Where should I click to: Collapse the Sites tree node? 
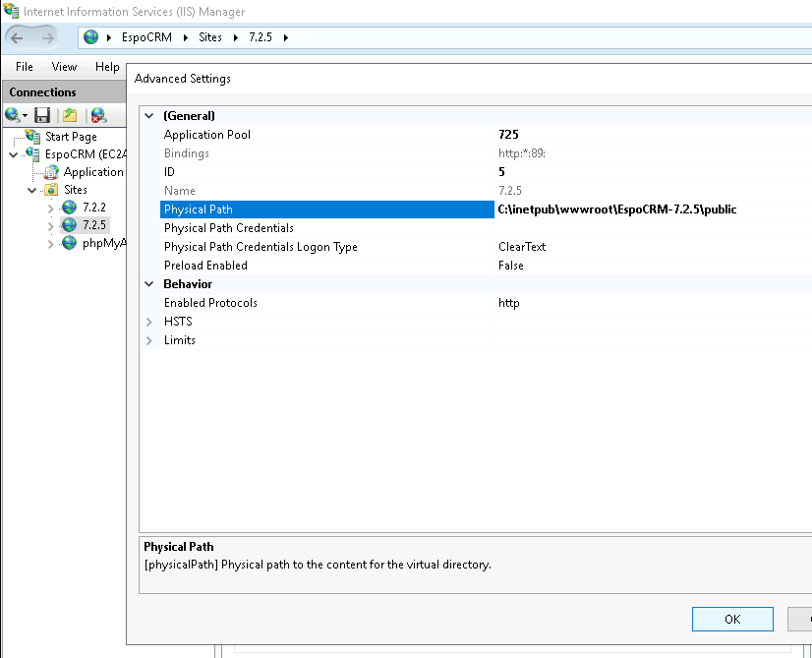32,190
